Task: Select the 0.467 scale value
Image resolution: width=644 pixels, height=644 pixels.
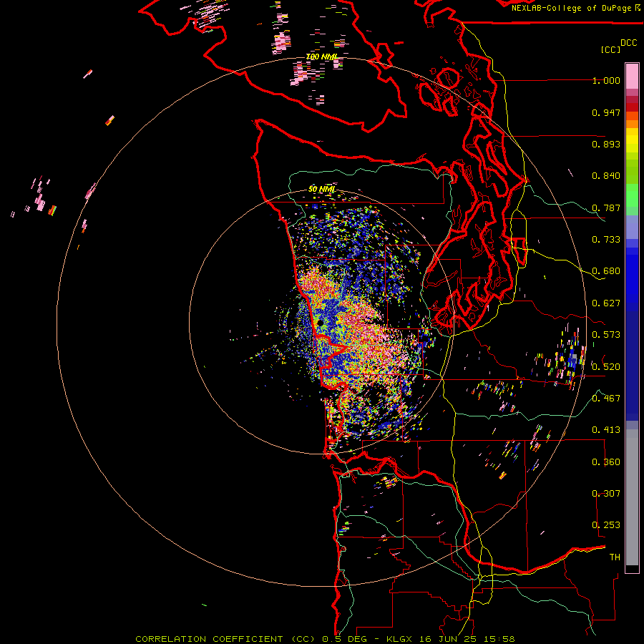Action: [606, 399]
